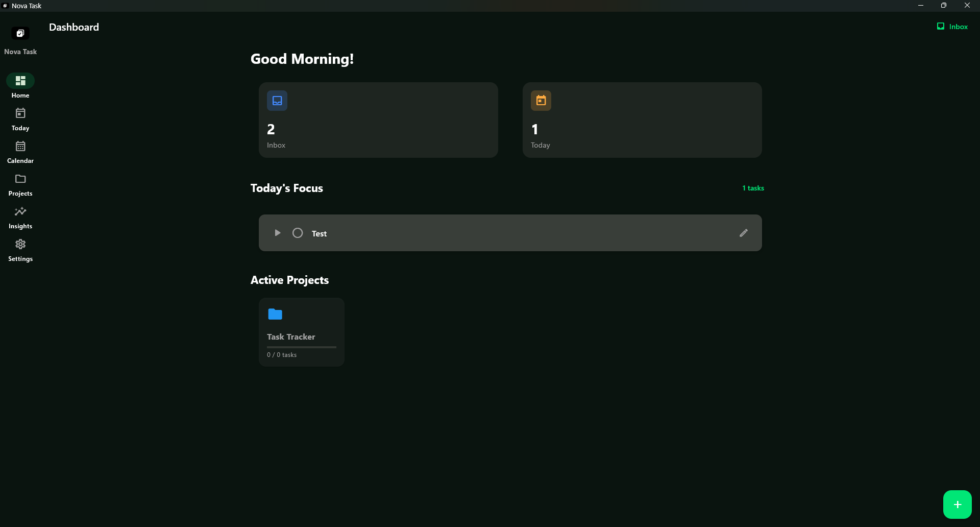Click the Inbox link at top right

[x=952, y=27]
